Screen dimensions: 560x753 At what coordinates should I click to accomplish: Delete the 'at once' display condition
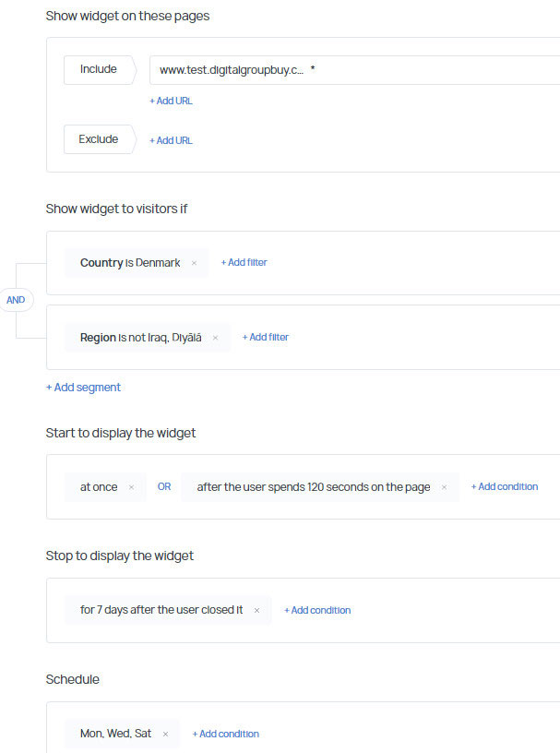point(131,487)
